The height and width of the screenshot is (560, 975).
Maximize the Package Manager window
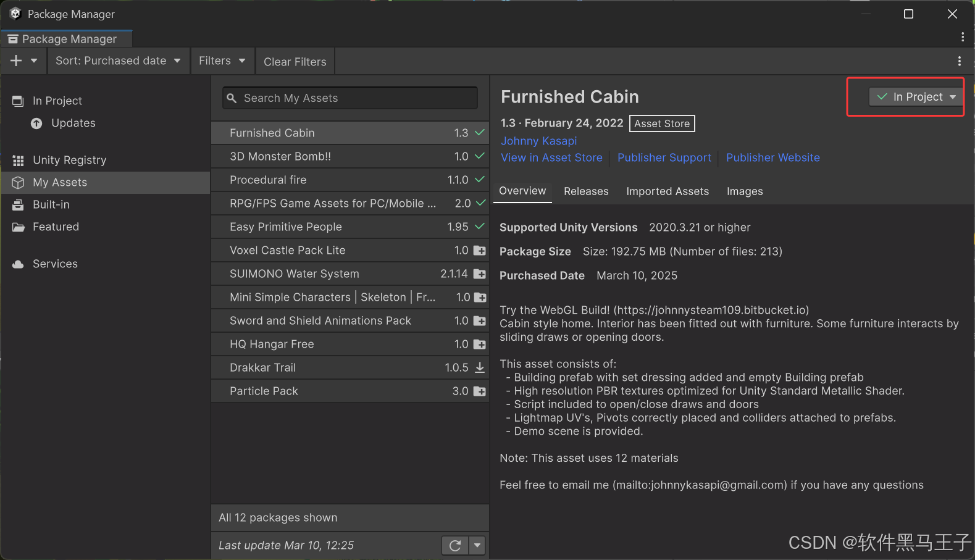(x=908, y=14)
